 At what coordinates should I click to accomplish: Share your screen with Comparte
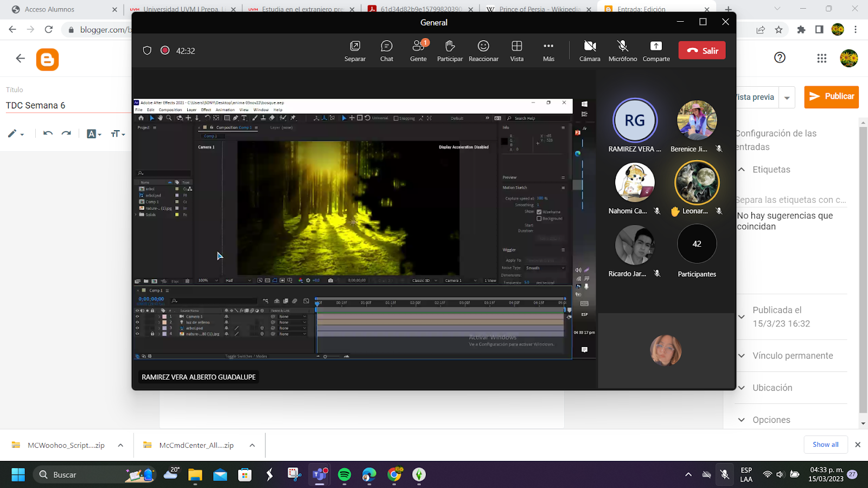[x=656, y=51]
